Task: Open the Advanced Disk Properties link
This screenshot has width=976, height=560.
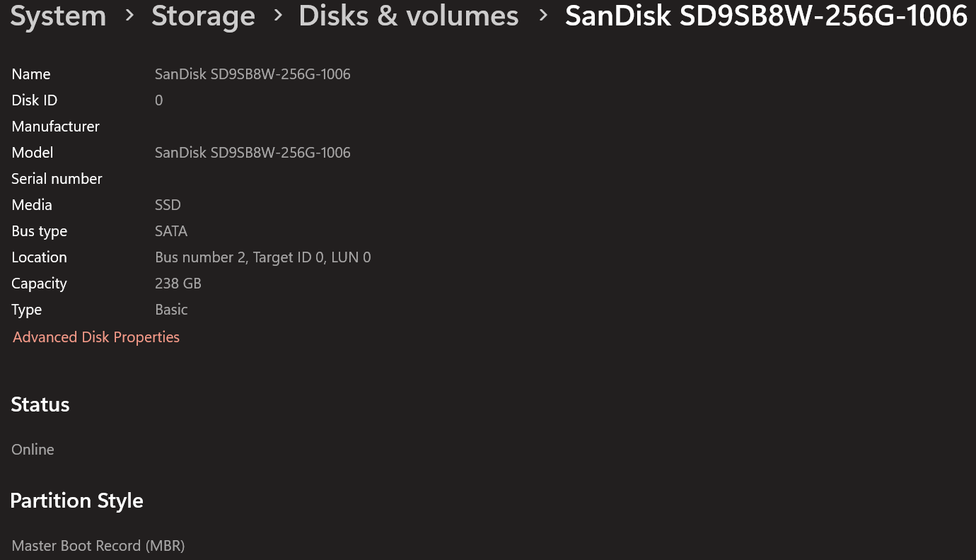Action: [x=96, y=337]
